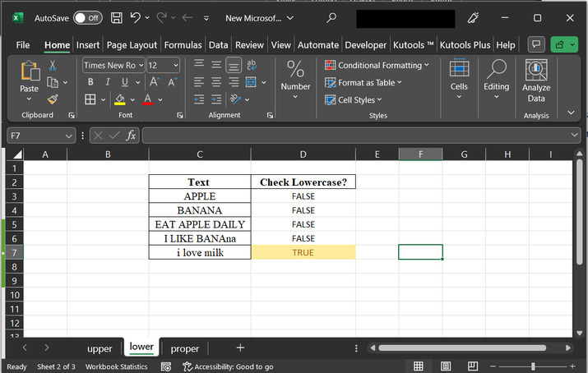Screen dimensions: 588x373
Task: Toggle Italic formatting
Action: coord(108,82)
